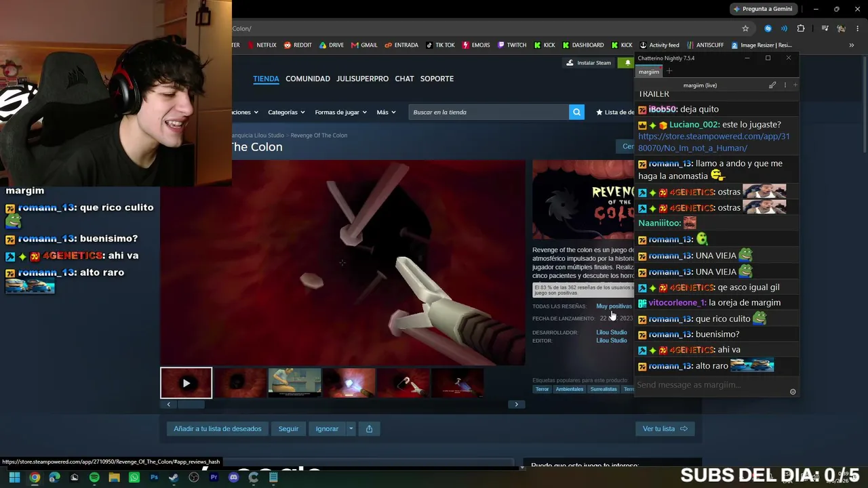This screenshot has height=488, width=868.
Task: Open OBS Studio from the taskbar
Action: [194, 477]
